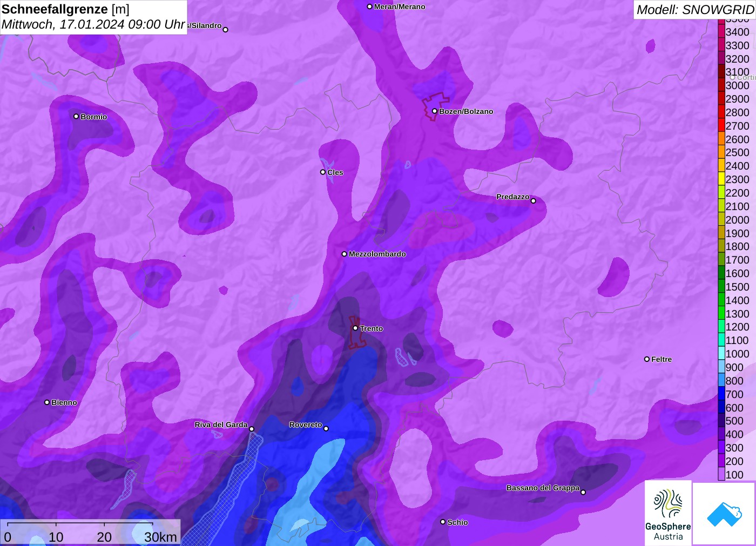Select the Mezzolombardo marker dot
The image size is (756, 546).
(345, 254)
